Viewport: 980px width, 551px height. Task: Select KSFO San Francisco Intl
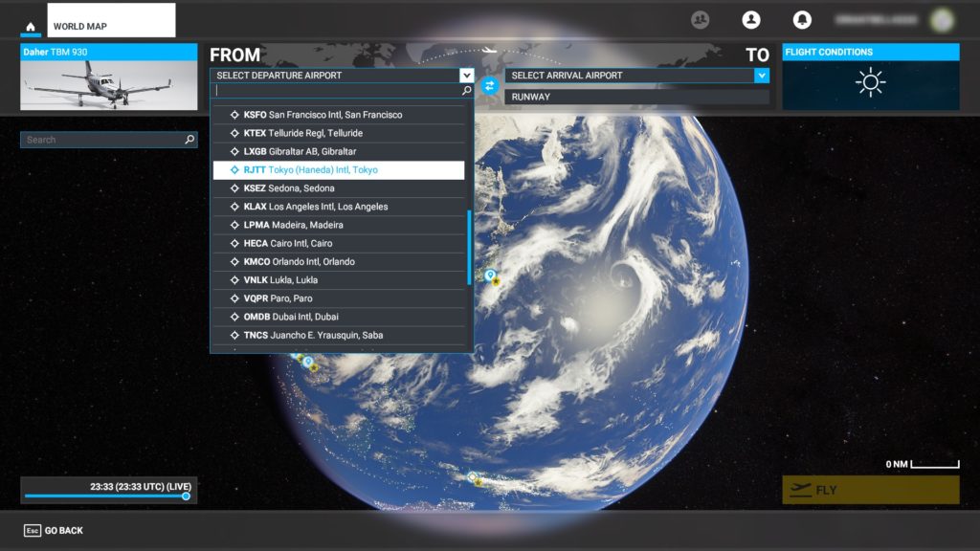338,115
